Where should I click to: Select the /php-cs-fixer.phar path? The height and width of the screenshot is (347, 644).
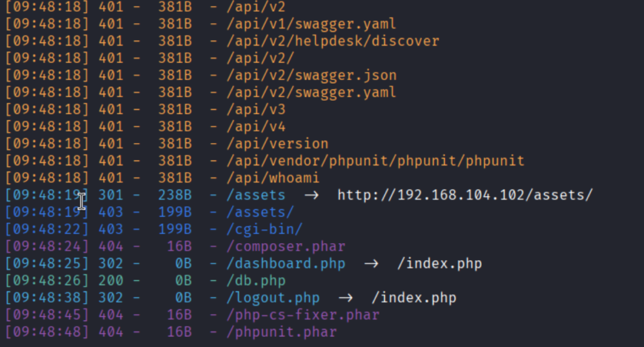coord(303,314)
